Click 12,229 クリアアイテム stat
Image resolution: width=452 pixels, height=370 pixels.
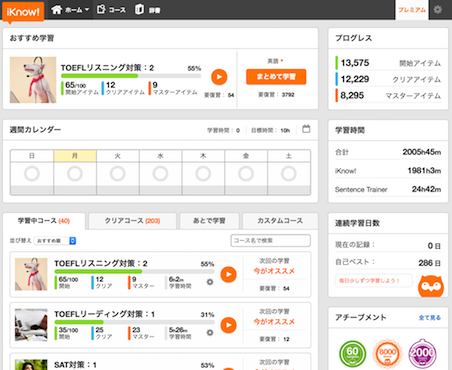click(388, 79)
